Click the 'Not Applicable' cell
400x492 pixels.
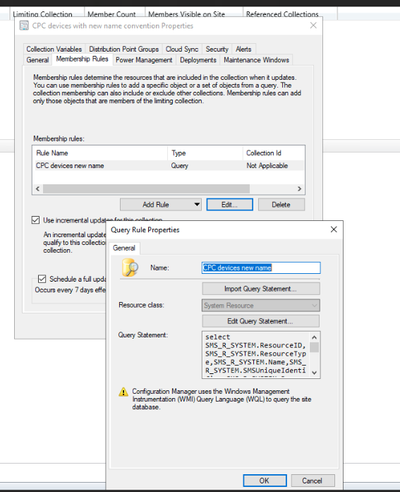click(267, 166)
